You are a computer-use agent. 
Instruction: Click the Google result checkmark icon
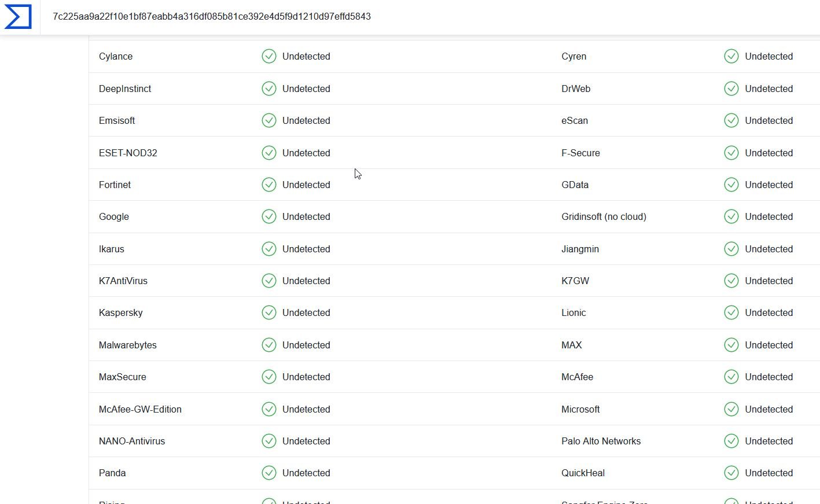coord(269,216)
